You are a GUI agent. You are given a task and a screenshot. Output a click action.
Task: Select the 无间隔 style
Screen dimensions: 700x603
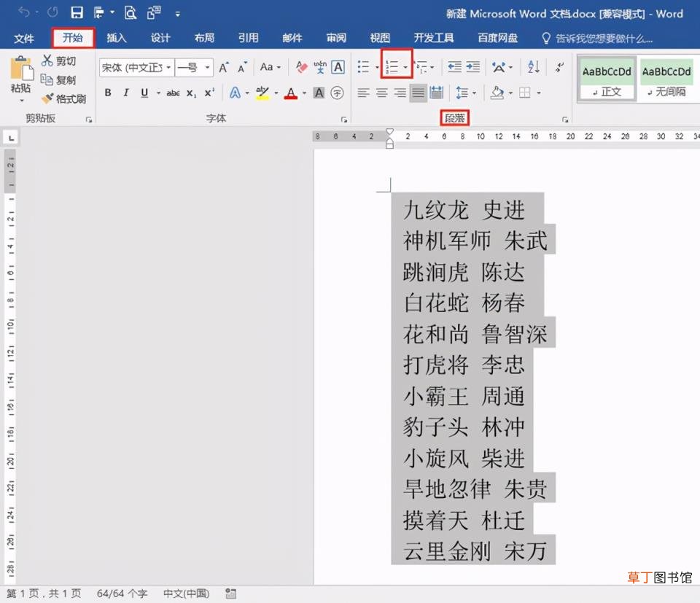point(666,79)
